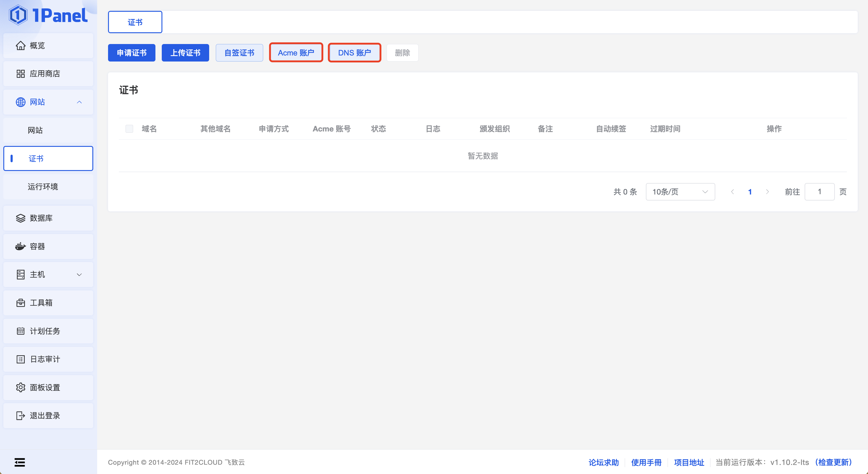Open 应用商店 in the sidebar
Viewport: 868px width, 474px height.
[48, 74]
